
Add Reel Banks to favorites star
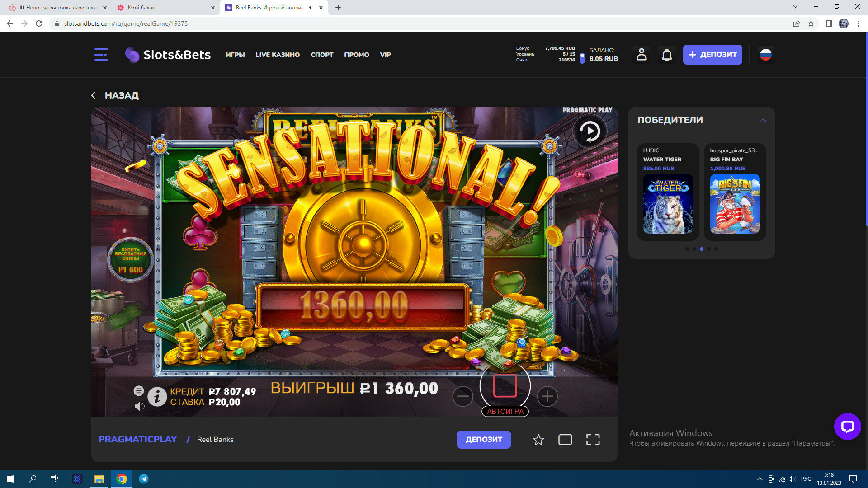(538, 440)
